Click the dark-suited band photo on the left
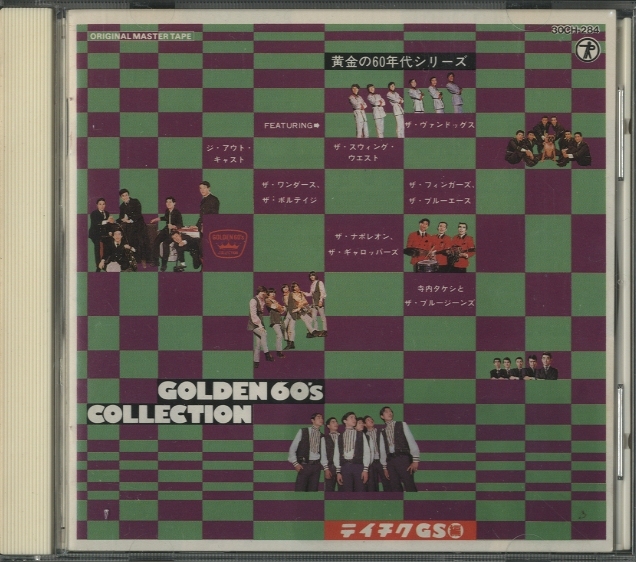Image resolution: width=636 pixels, height=562 pixels. coord(153,227)
